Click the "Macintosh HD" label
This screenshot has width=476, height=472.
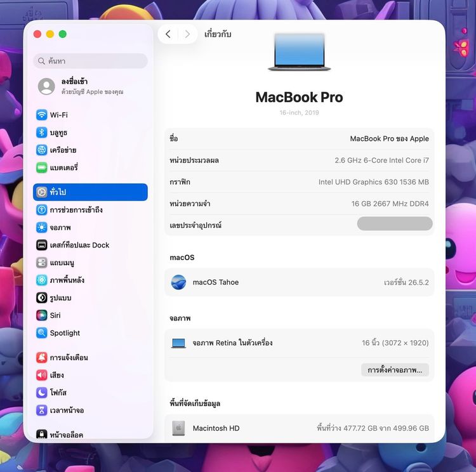[216, 428]
